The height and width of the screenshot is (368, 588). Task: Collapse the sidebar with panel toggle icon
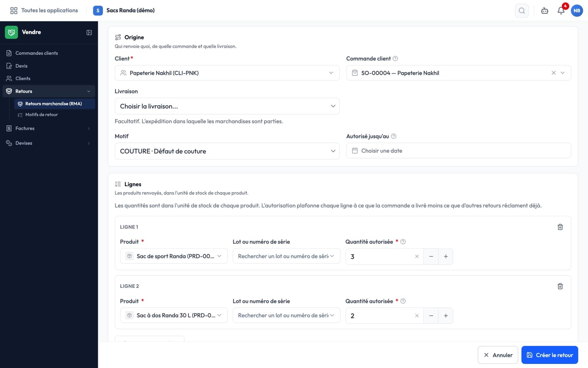tap(89, 32)
